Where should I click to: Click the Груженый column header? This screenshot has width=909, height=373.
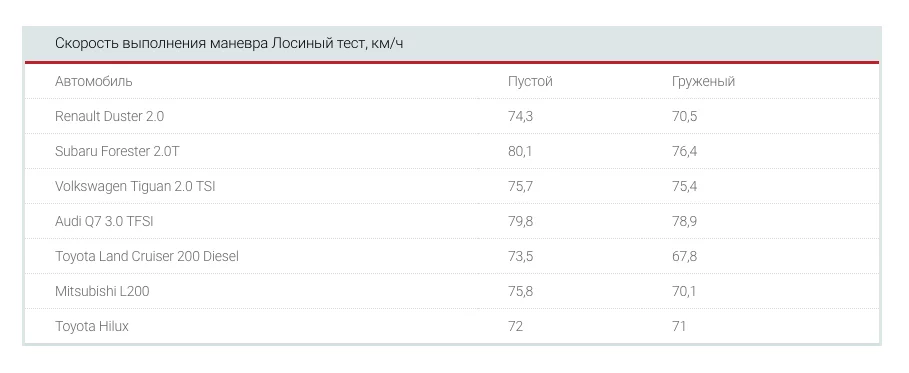point(703,82)
